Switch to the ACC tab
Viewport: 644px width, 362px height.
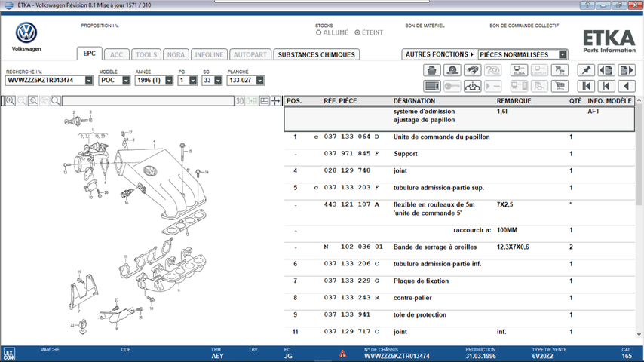point(116,54)
